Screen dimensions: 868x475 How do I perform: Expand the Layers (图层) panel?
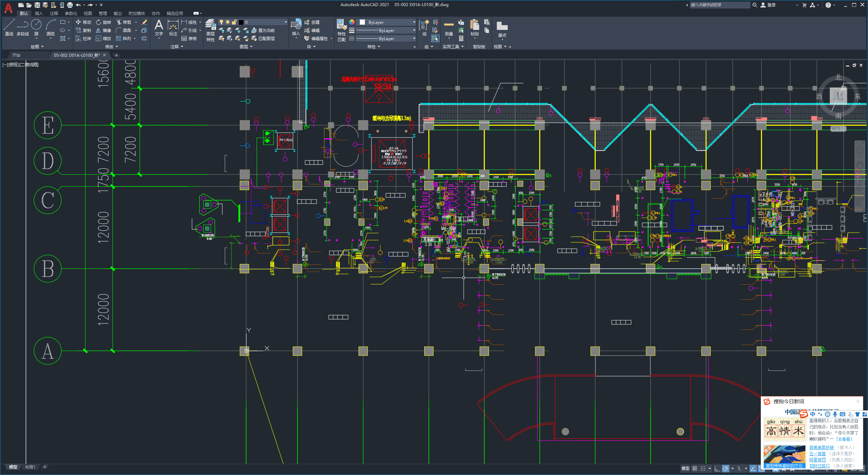click(x=246, y=47)
